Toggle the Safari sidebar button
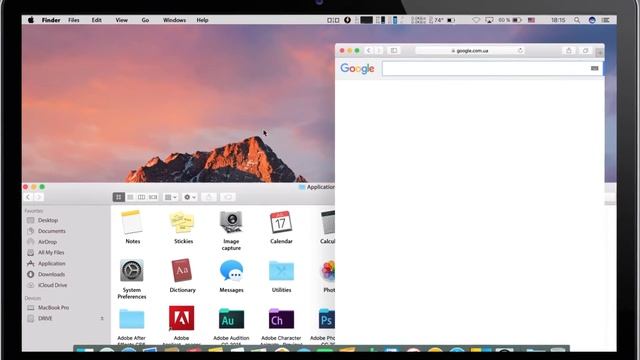Viewport: 640px width, 360px height. pos(393,51)
